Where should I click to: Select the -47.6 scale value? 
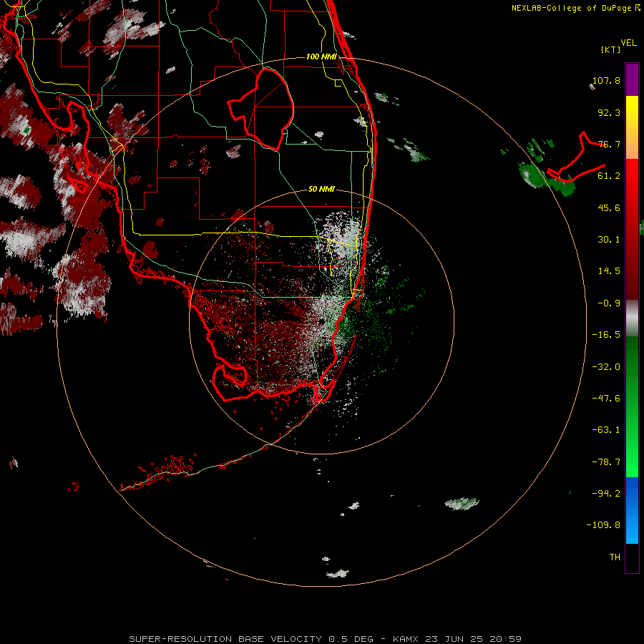pyautogui.click(x=606, y=399)
